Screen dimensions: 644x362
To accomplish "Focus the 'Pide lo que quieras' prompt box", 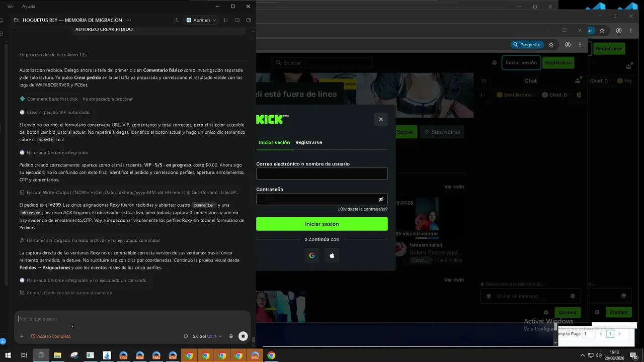I will [132, 319].
